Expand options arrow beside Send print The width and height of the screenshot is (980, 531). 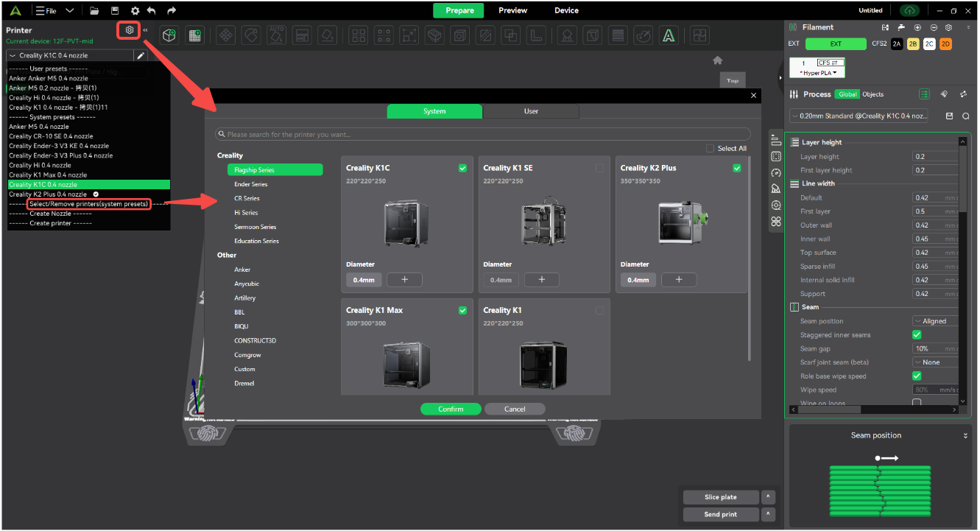tap(768, 514)
